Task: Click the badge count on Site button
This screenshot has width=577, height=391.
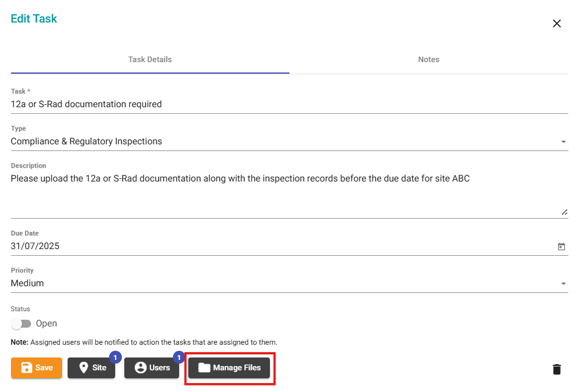Action: (x=115, y=357)
